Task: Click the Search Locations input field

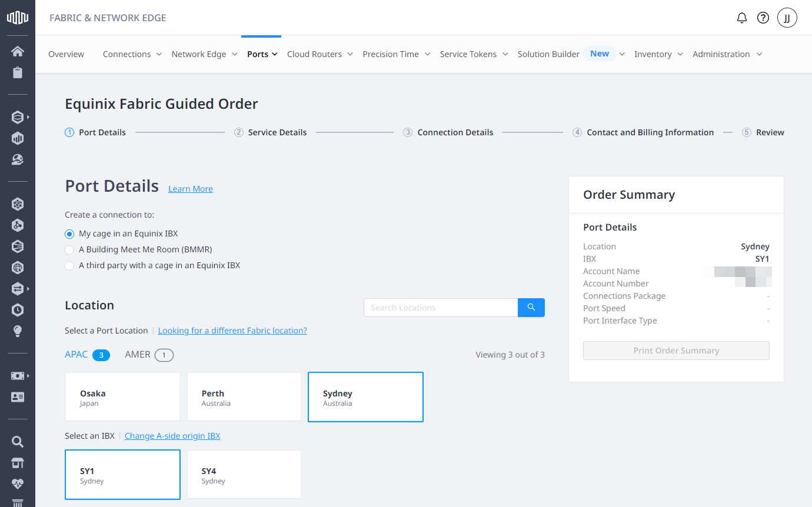Action: [441, 308]
